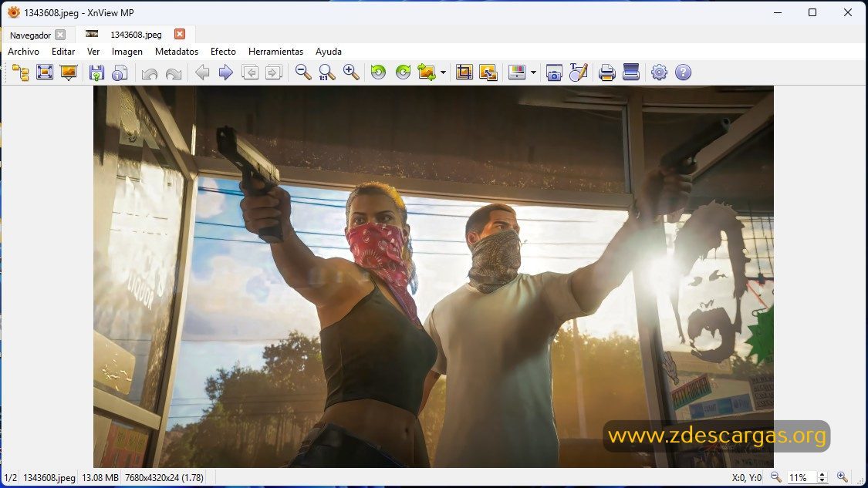Open the Metadatos menu
Viewport: 868px width, 488px height.
177,52
